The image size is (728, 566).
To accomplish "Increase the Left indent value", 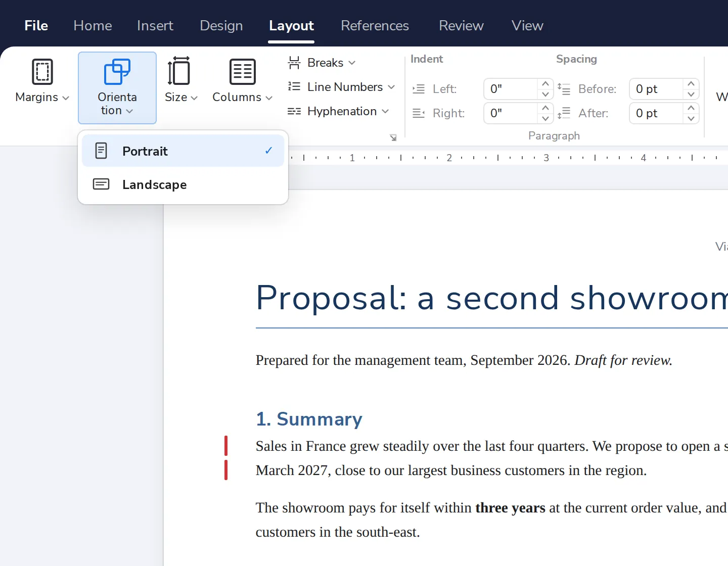I will click(545, 83).
